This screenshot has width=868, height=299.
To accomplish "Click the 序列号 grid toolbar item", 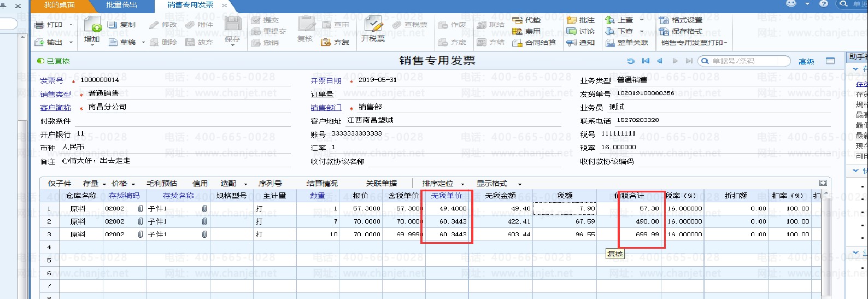I will pyautogui.click(x=270, y=184).
